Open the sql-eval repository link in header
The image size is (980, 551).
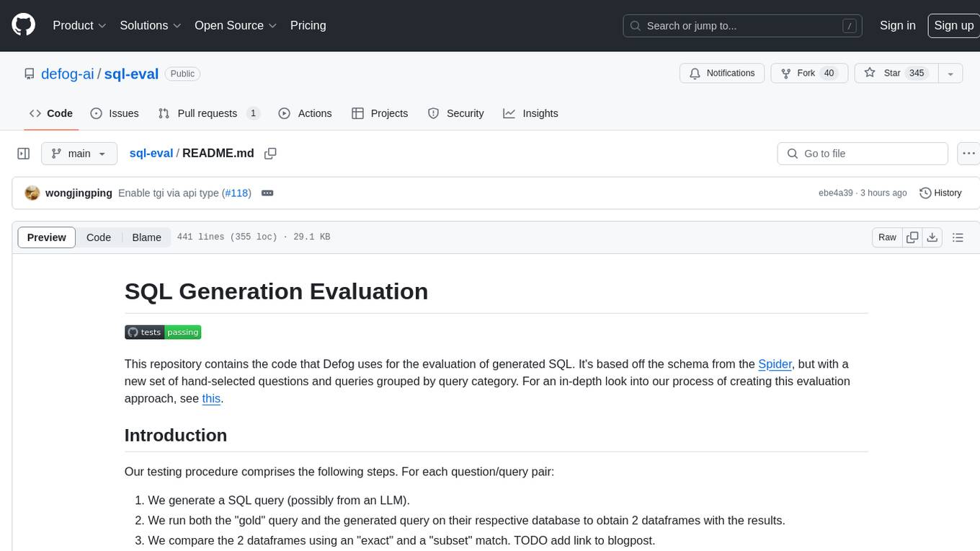[x=131, y=74]
